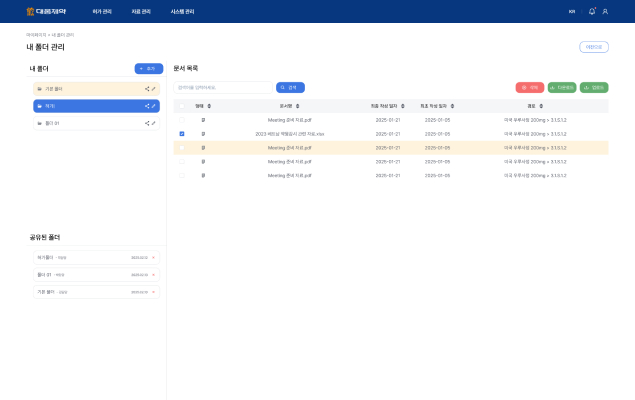Click the green 업로드 button

tap(593, 87)
